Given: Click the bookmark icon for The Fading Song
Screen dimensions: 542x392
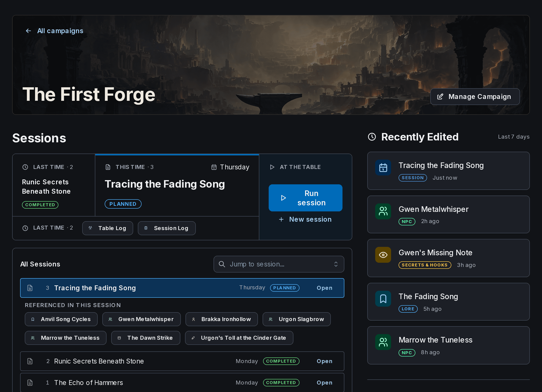Looking at the screenshot, I should [383, 299].
